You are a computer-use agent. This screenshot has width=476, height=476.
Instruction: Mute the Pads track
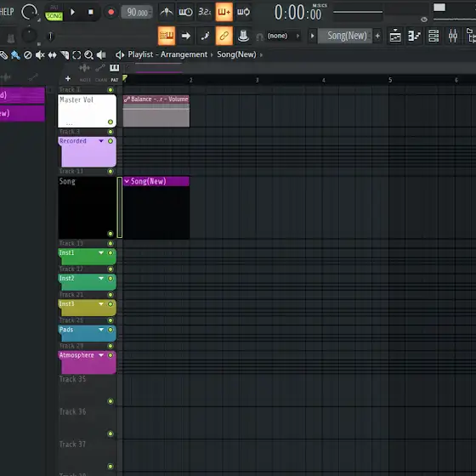[x=110, y=330]
